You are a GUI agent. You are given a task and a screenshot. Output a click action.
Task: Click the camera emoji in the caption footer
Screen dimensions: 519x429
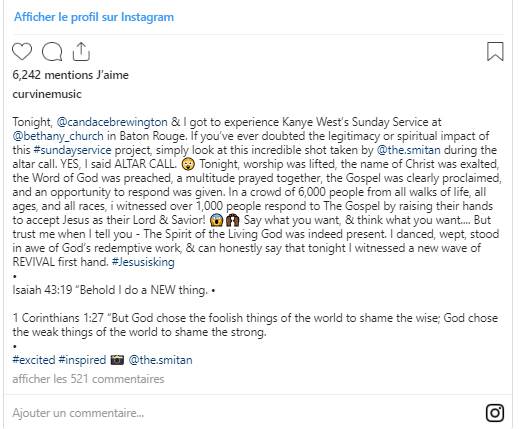(x=117, y=360)
